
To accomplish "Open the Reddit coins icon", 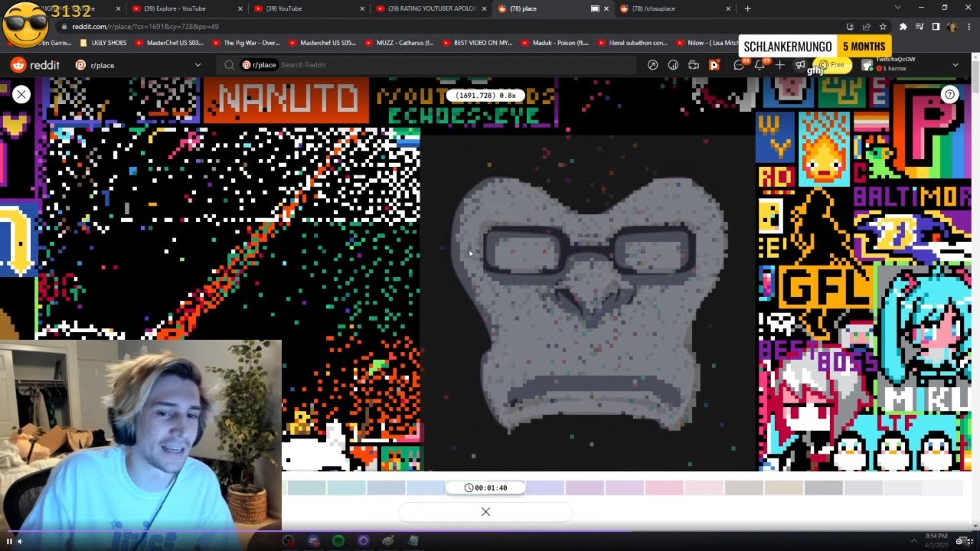I will (x=673, y=65).
